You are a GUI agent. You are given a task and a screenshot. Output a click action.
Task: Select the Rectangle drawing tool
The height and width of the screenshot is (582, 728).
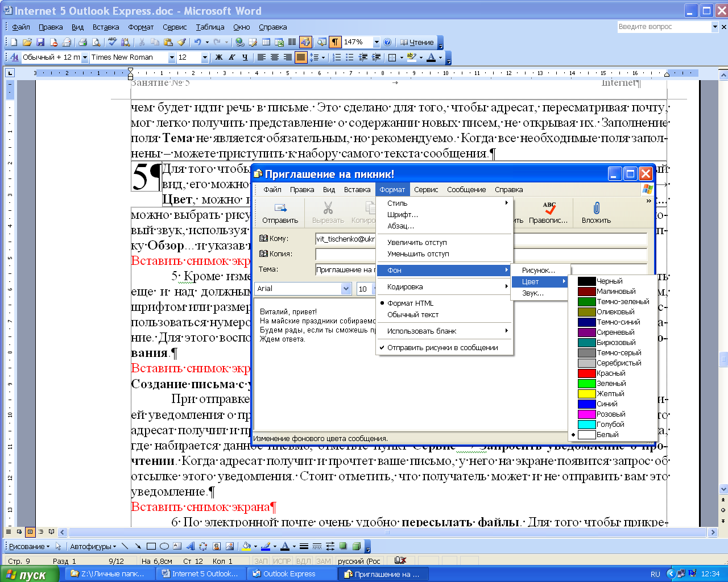pyautogui.click(x=151, y=546)
